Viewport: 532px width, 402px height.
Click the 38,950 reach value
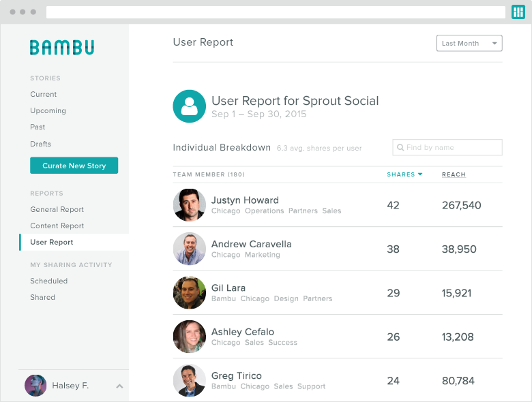(x=459, y=249)
